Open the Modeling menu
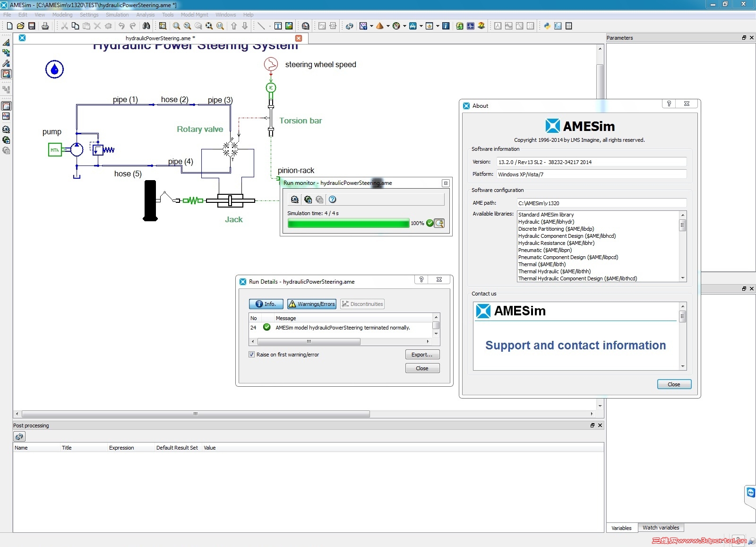This screenshot has height=547, width=756. click(62, 15)
